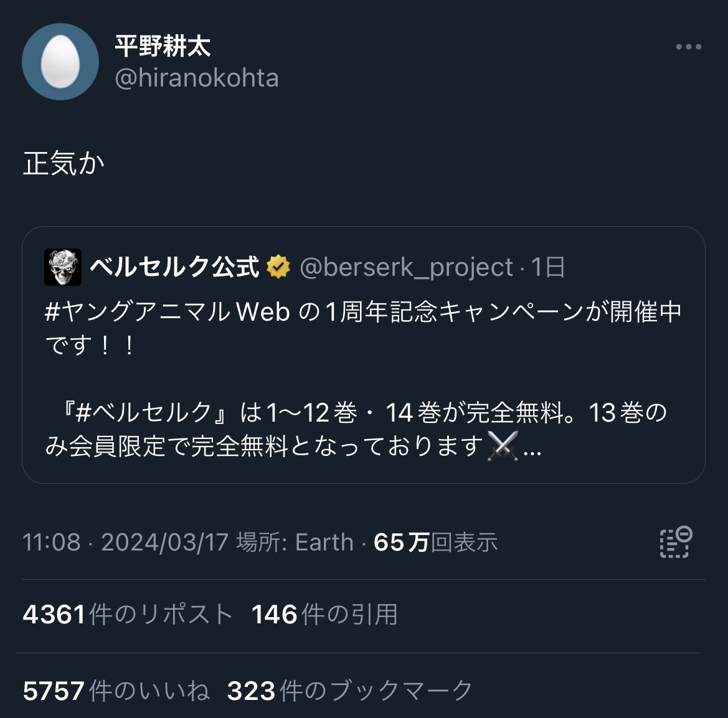
Task: Open the 4361件のリポスト list
Action: [x=128, y=615]
